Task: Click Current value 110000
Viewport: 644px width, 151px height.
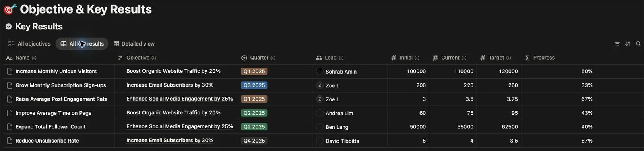Action: [x=464, y=72]
